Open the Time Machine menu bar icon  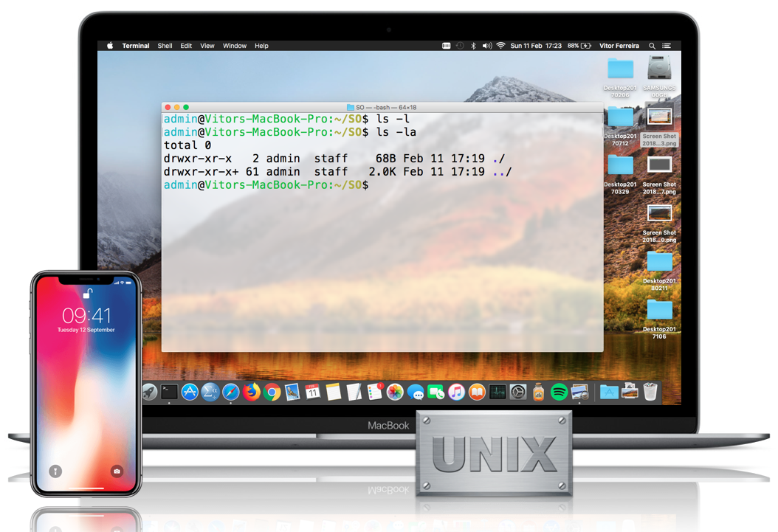tap(460, 46)
